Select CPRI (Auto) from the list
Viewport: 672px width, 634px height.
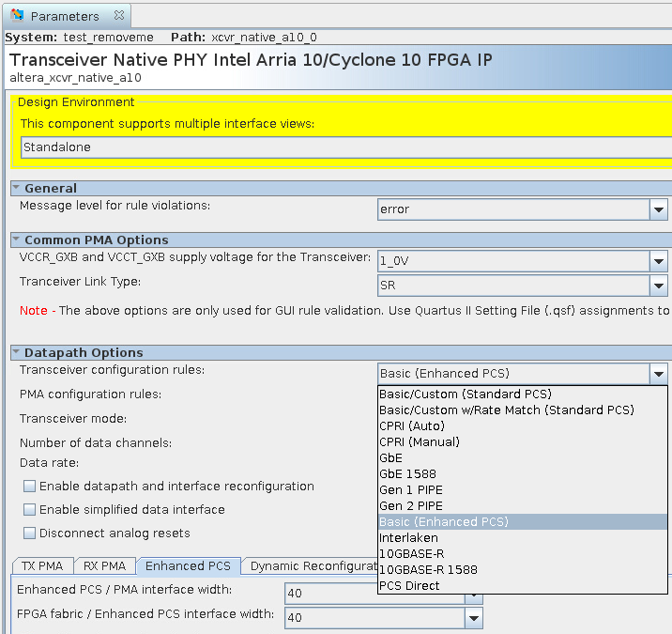pyautogui.click(x=523, y=426)
